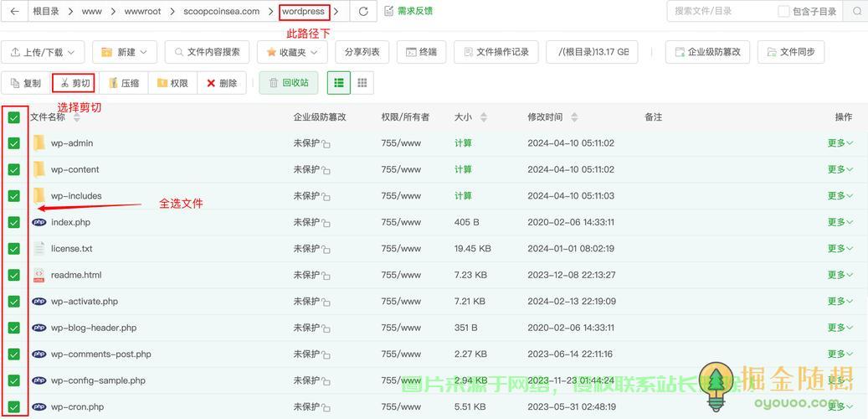Expand 更多 menu for wp-content
The image size is (868, 419).
click(840, 169)
